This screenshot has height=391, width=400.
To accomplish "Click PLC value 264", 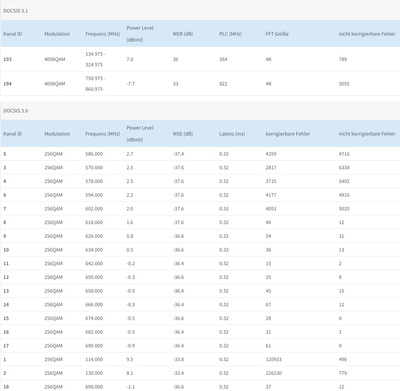I will click(223, 59).
